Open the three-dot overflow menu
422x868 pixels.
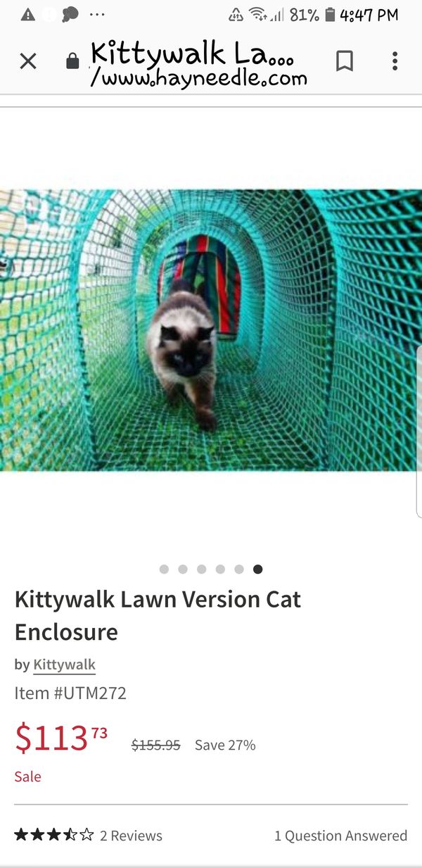click(x=395, y=61)
